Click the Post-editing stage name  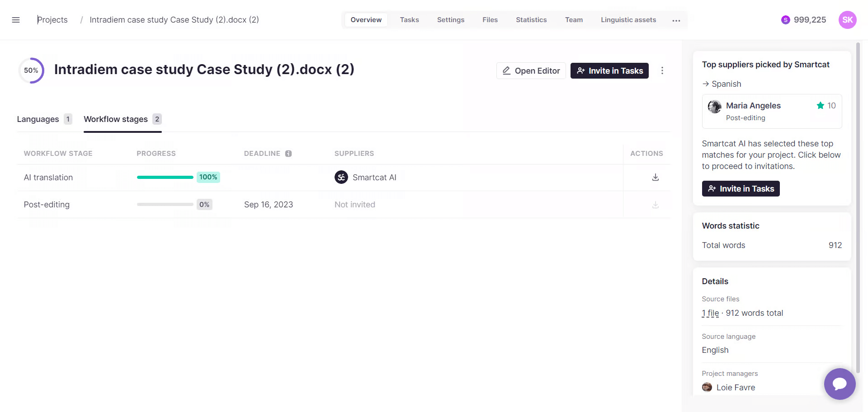click(47, 205)
